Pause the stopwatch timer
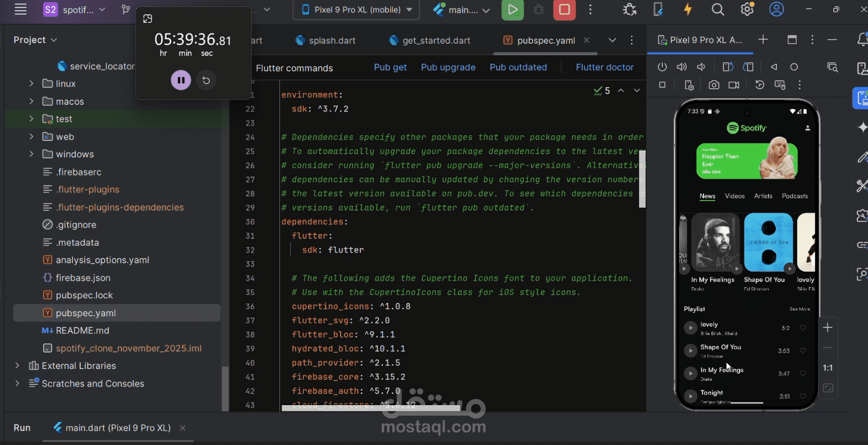868x445 pixels. pyautogui.click(x=181, y=80)
